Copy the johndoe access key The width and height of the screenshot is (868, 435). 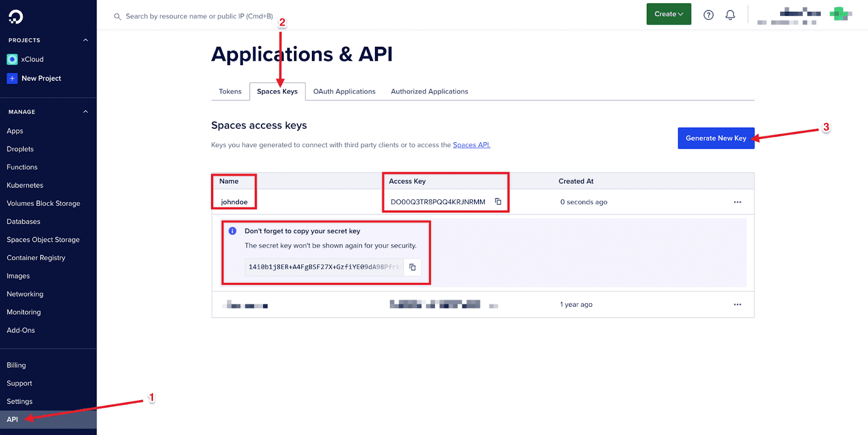[498, 201]
